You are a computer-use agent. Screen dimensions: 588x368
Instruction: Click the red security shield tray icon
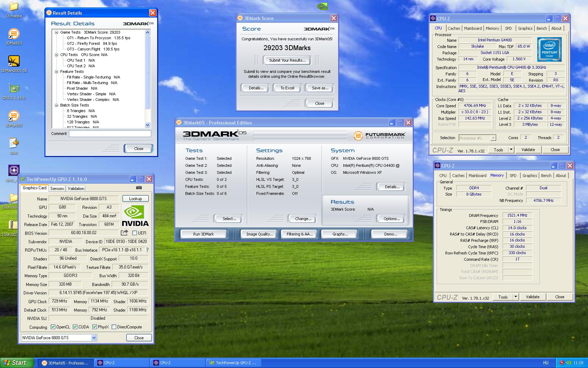pyautogui.click(x=562, y=363)
